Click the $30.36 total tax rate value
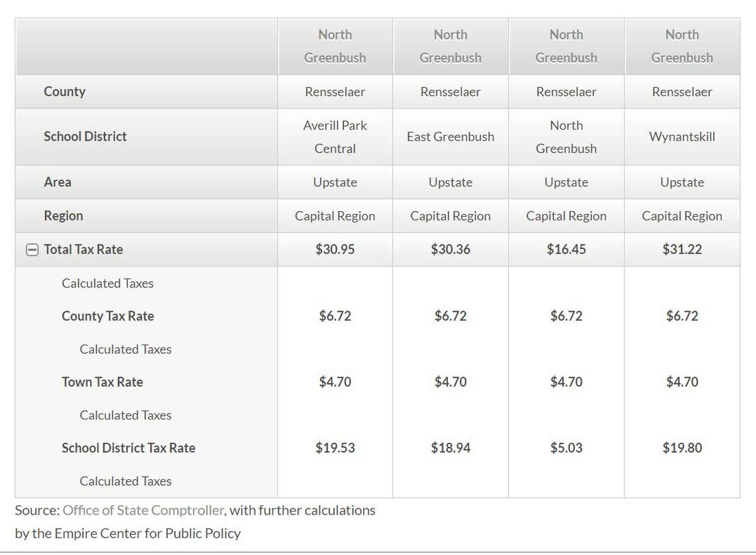The height and width of the screenshot is (555, 756). click(450, 249)
